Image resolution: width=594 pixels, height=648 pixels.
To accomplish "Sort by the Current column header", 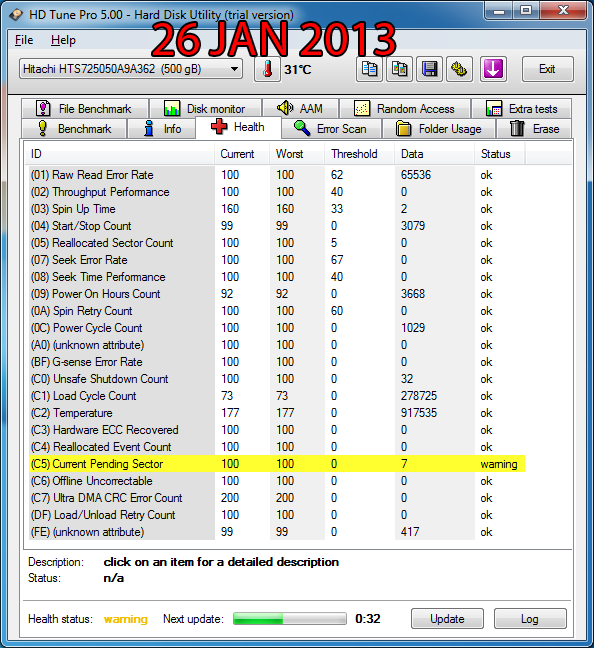I will click(x=242, y=154).
